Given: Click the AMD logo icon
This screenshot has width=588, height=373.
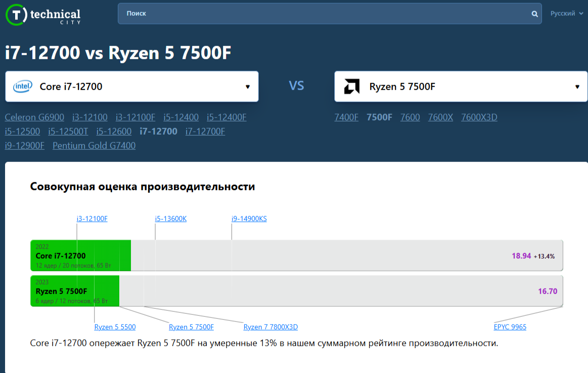Looking at the screenshot, I should click(x=352, y=87).
